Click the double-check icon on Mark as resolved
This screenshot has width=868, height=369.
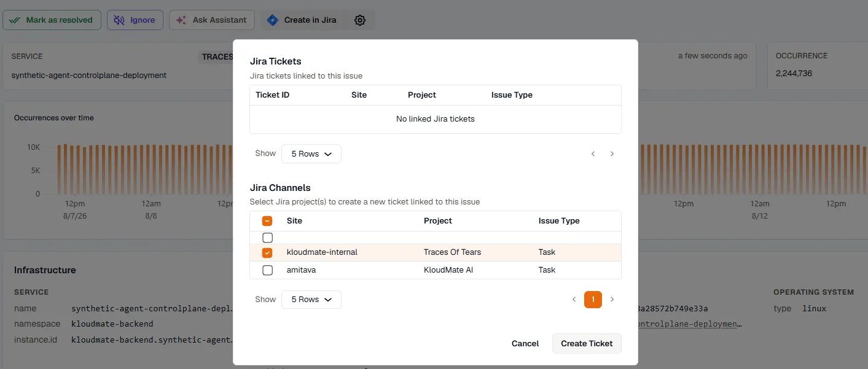tap(15, 20)
